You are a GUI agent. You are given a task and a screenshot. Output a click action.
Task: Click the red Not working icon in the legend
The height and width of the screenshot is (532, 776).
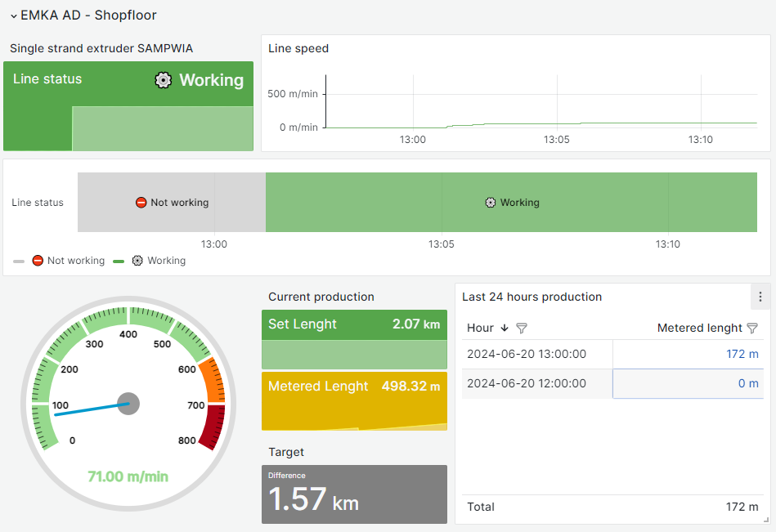pyautogui.click(x=38, y=261)
